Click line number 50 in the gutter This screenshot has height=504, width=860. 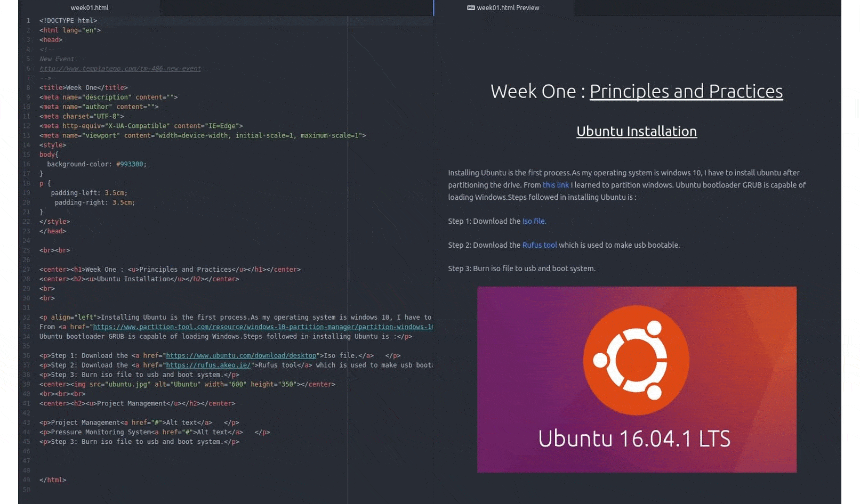(27, 490)
